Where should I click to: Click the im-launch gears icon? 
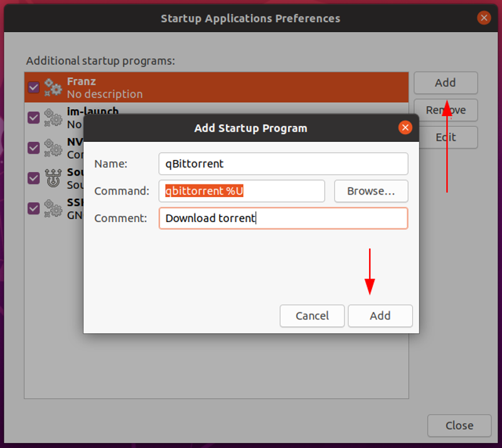53,117
